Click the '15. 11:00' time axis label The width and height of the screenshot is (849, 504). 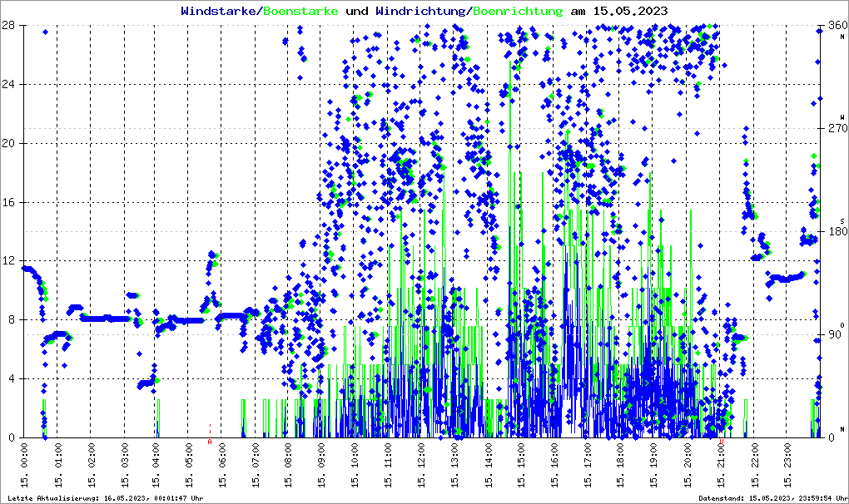click(x=388, y=465)
